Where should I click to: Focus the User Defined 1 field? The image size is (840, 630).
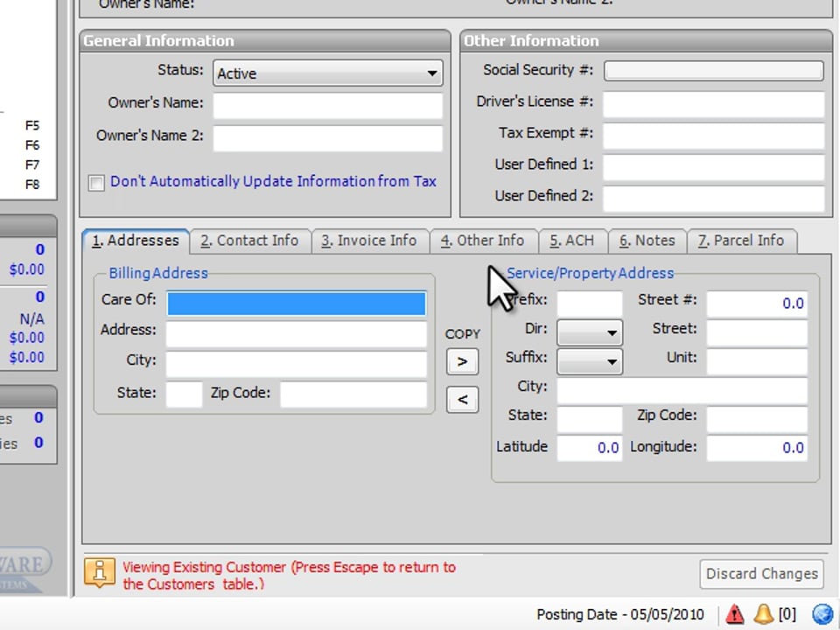[714, 167]
